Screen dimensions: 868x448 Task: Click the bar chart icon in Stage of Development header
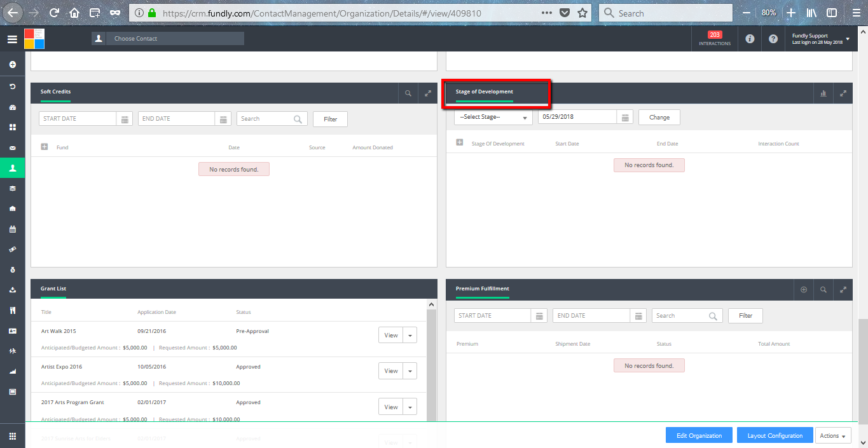click(823, 93)
